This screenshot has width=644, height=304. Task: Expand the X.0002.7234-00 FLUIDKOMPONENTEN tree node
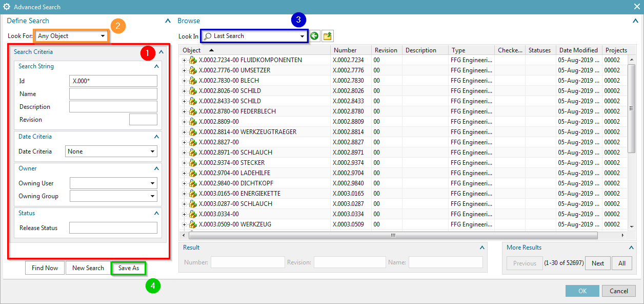click(x=185, y=60)
